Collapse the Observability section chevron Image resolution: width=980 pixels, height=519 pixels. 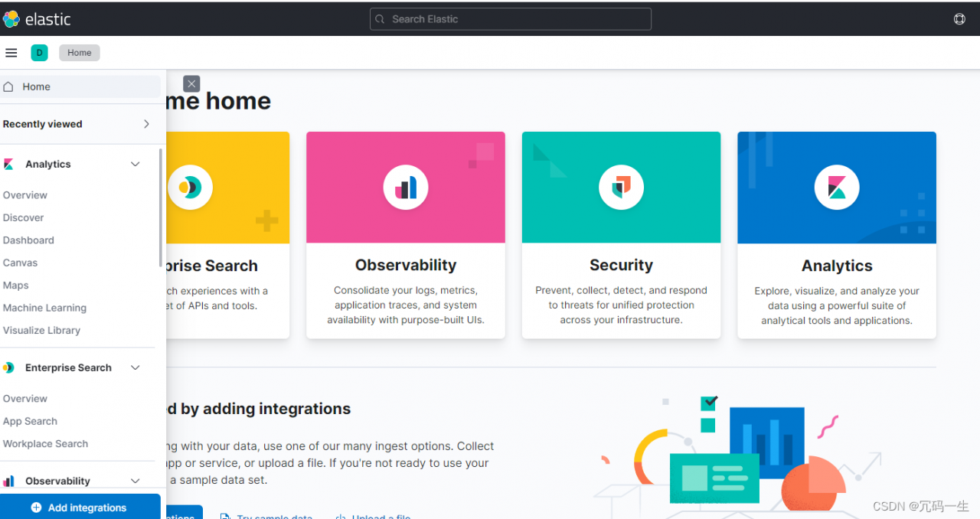point(136,481)
